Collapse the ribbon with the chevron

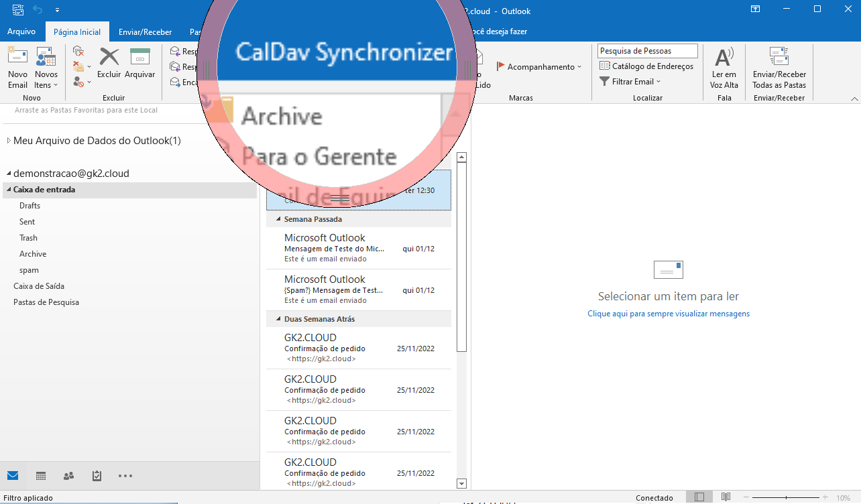tap(854, 99)
